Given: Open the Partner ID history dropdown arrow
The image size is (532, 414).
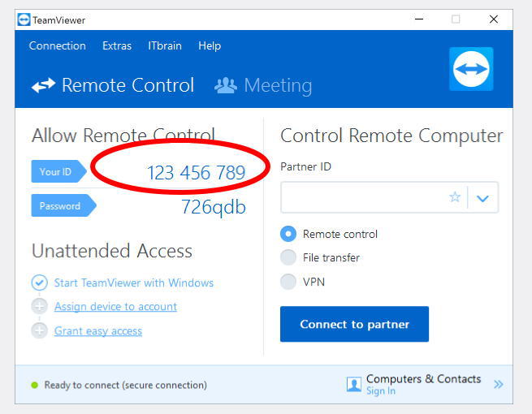Looking at the screenshot, I should coord(483,197).
